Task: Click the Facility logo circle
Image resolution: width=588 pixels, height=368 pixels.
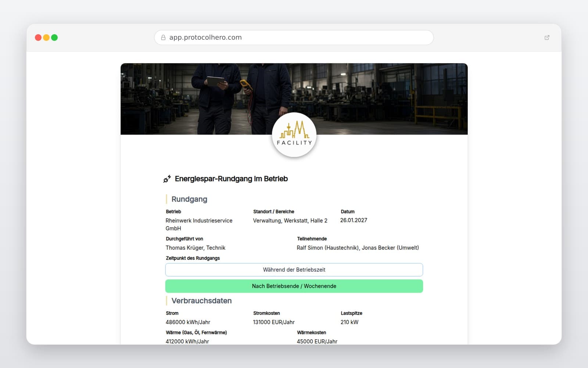Action: point(294,135)
